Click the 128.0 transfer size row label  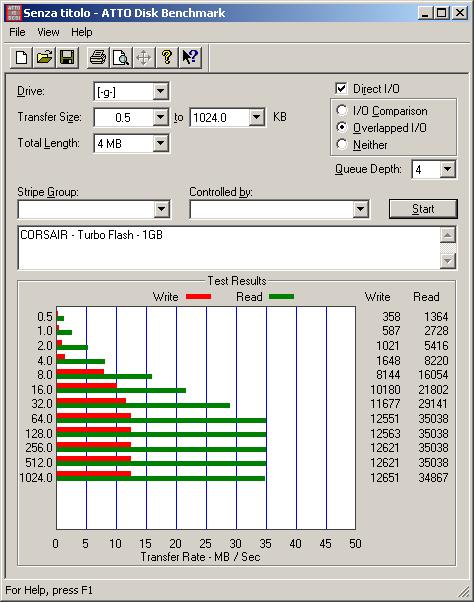click(39, 434)
